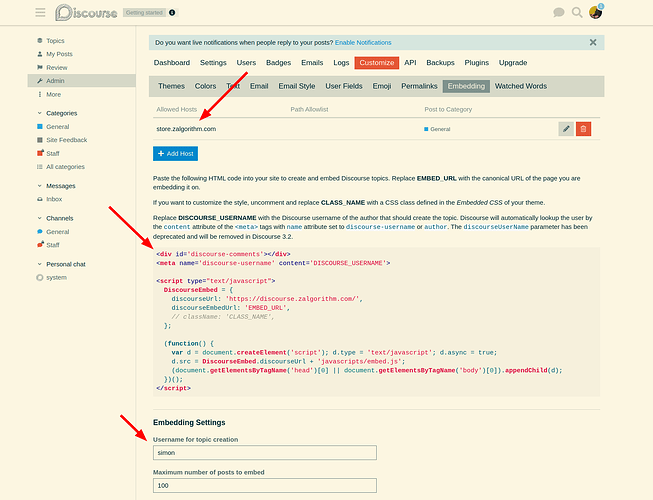Go to Topics in sidebar
The width and height of the screenshot is (653, 500).
(x=55, y=40)
